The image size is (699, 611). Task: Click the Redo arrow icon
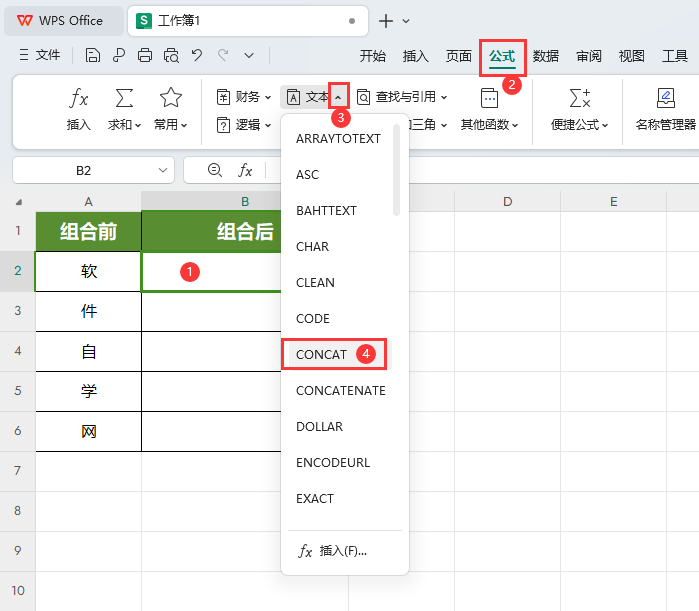223,56
